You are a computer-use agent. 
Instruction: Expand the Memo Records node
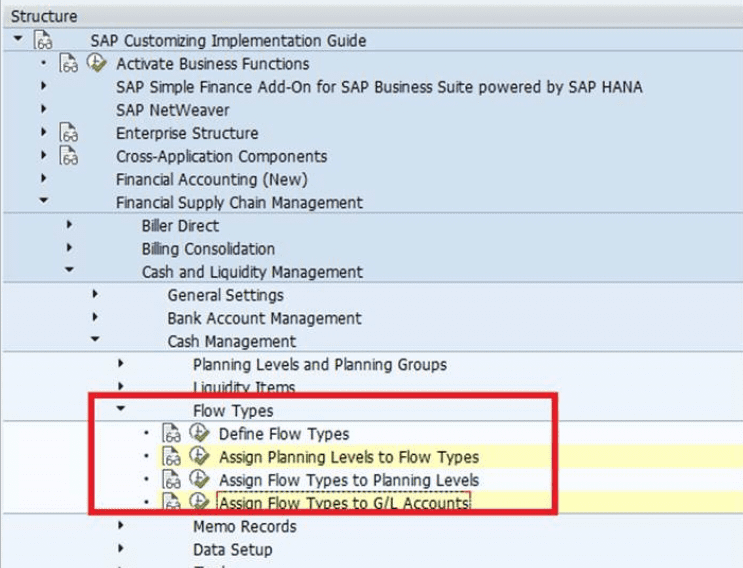tap(120, 526)
